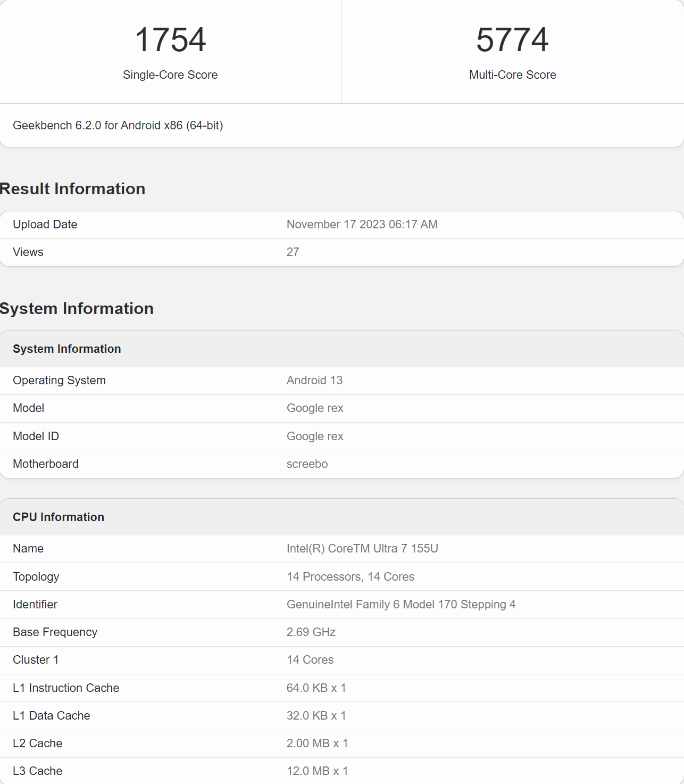Click the Geekbench 6.2.0 version text
The image size is (684, 784).
(x=118, y=126)
